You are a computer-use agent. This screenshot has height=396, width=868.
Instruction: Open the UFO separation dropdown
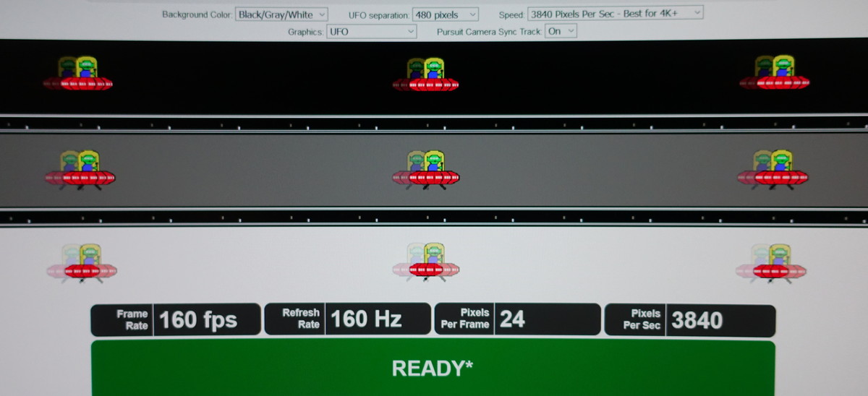tap(445, 14)
